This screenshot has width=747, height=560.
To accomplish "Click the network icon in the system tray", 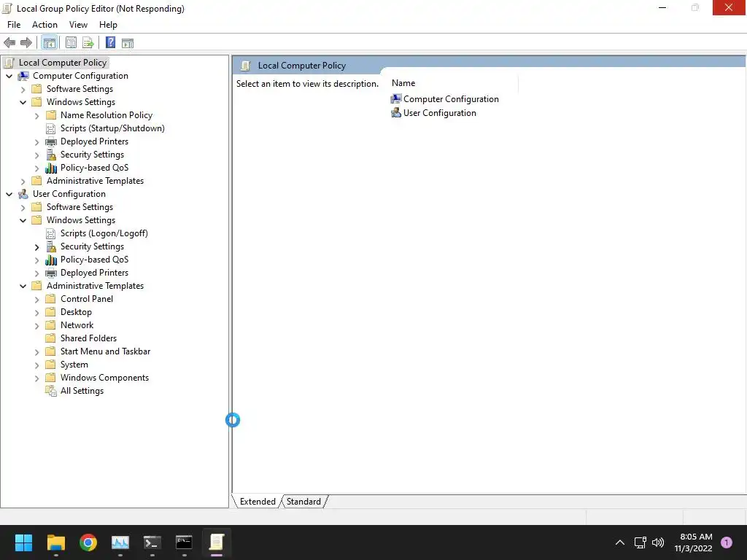I will click(x=640, y=542).
